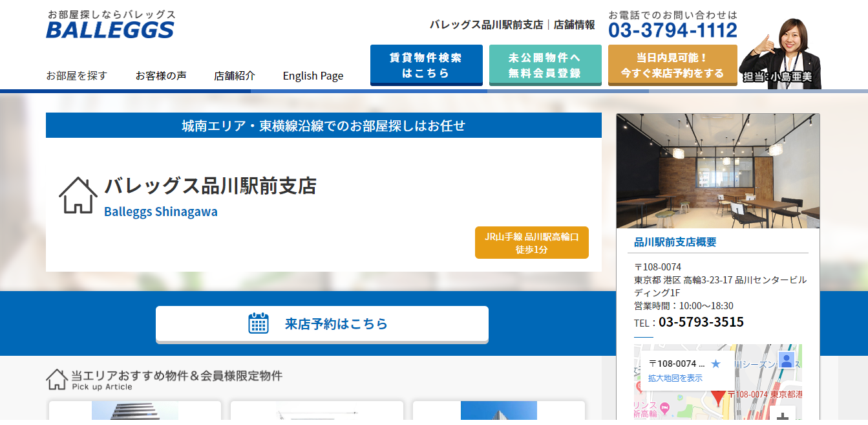The image size is (868, 425).
Task: Click the 営業時間：10:00～18:30 text
Action: [x=683, y=306]
